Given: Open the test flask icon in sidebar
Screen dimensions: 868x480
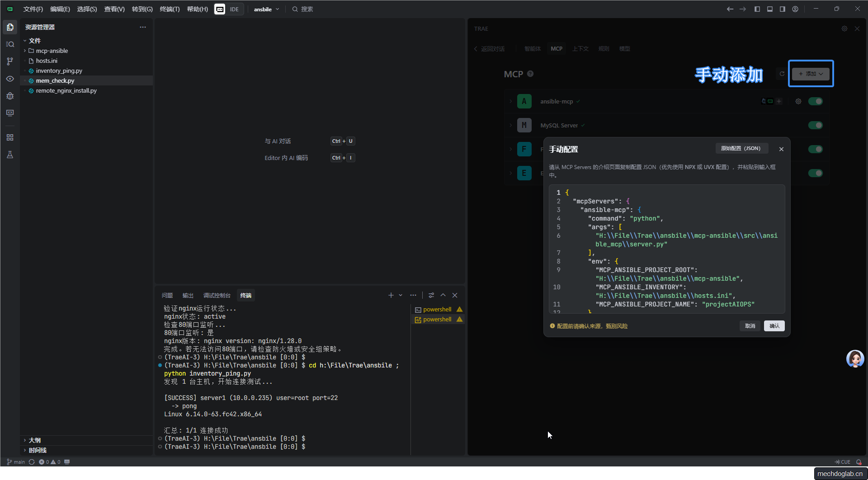Looking at the screenshot, I should [10, 155].
